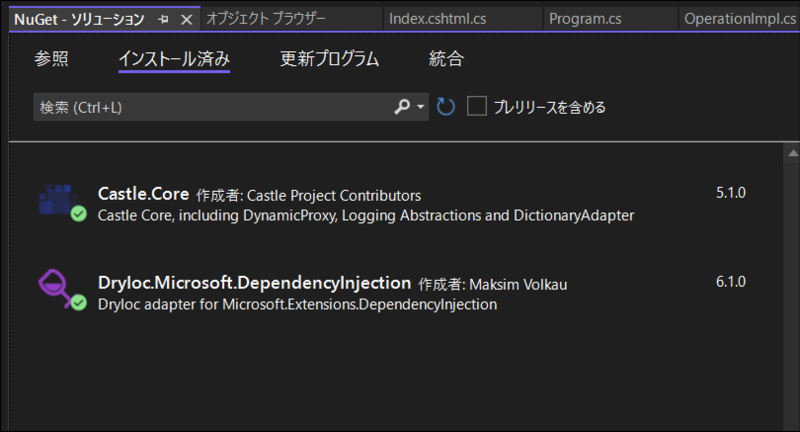Select DryIoc.Microsoft.DependencyInjection package name
The height and width of the screenshot is (432, 800).
pyautogui.click(x=254, y=283)
